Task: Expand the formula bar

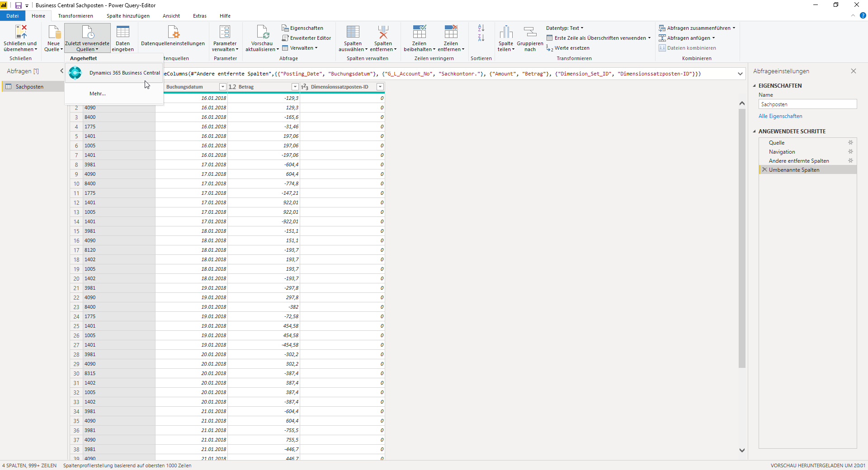Action: [x=740, y=74]
